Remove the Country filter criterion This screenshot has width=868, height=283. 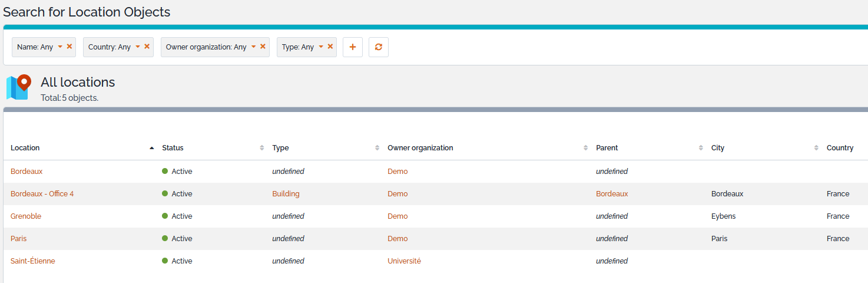[147, 47]
